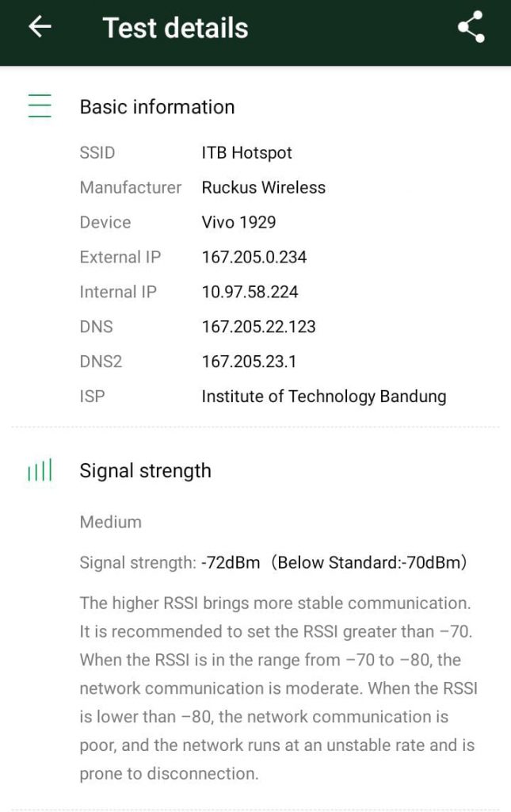
Task: Tap the internal IP 10.97.58.224
Action: (x=250, y=292)
